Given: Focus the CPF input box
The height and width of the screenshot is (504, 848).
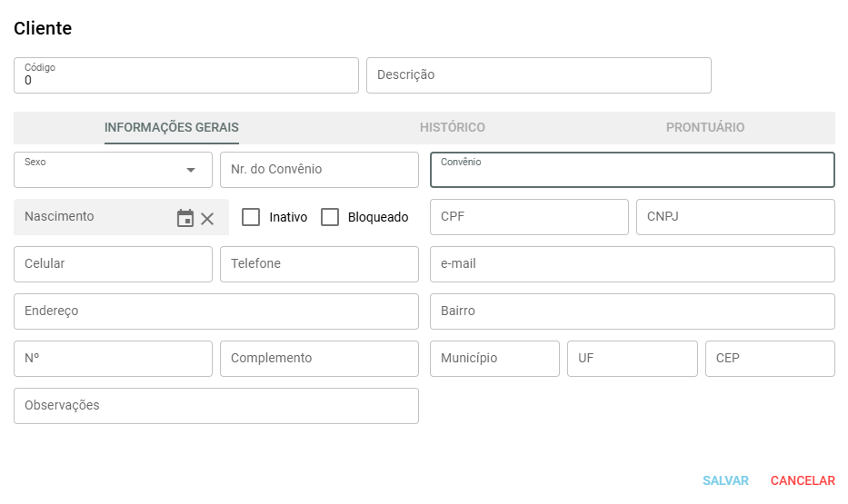Looking at the screenshot, I should 529,217.
